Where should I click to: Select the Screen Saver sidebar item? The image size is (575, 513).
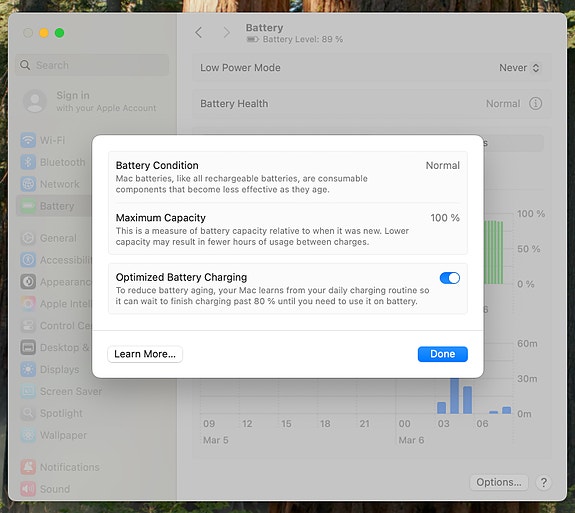61,391
